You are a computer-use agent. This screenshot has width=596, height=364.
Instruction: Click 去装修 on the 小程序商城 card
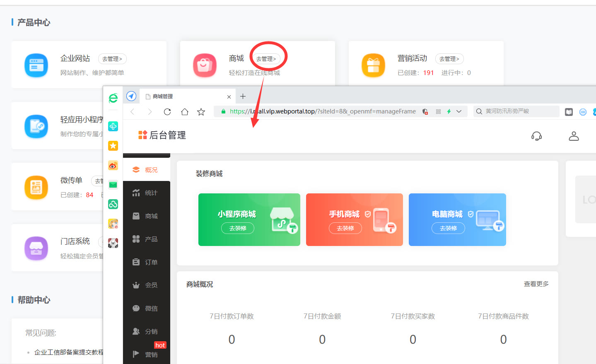pos(237,228)
